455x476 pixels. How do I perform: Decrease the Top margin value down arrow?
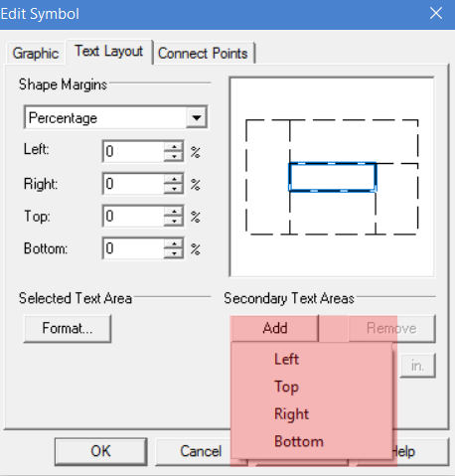174,221
